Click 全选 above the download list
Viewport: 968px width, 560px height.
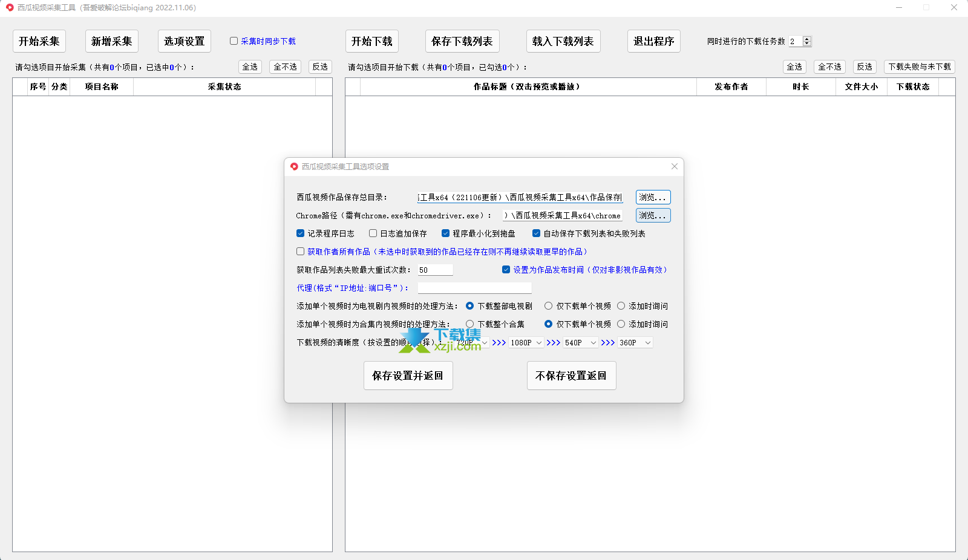point(794,67)
